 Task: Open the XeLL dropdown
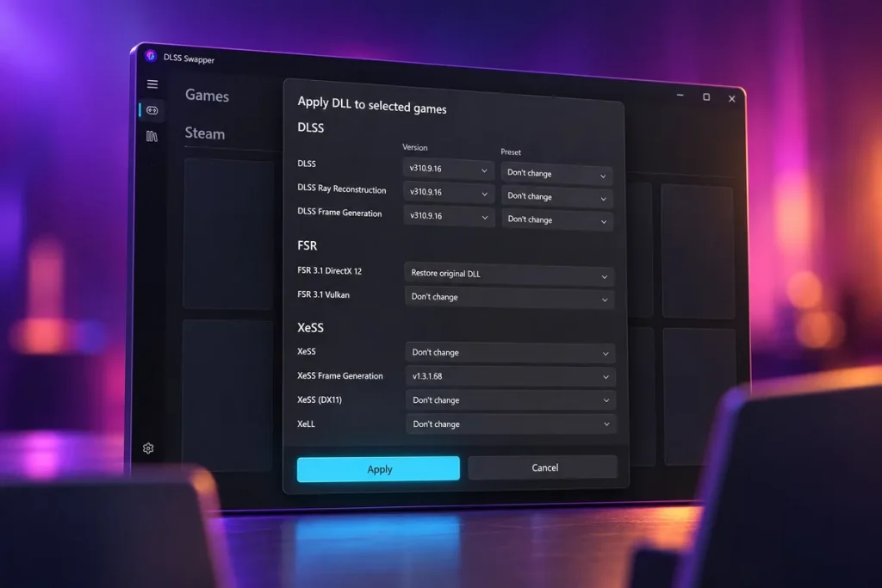(511, 424)
